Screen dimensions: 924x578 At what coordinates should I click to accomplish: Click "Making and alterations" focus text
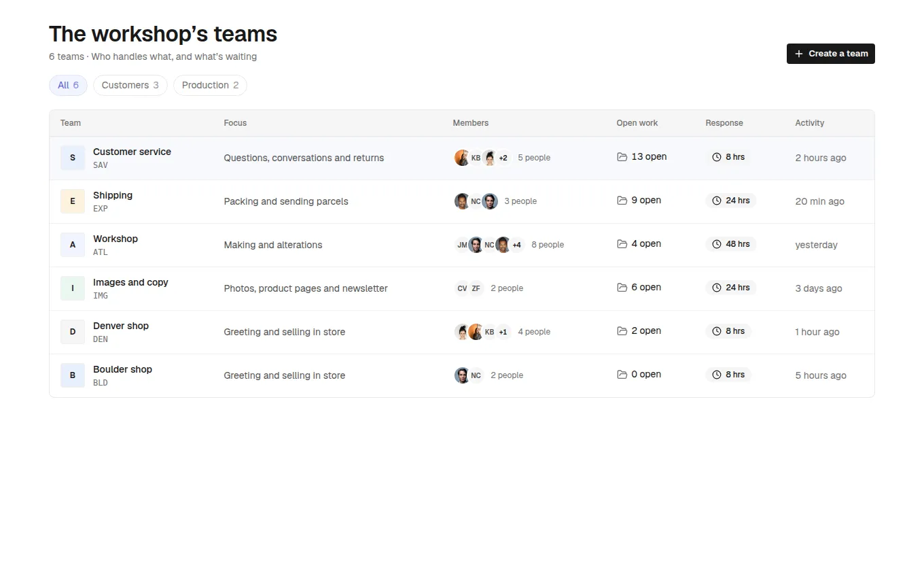point(273,245)
